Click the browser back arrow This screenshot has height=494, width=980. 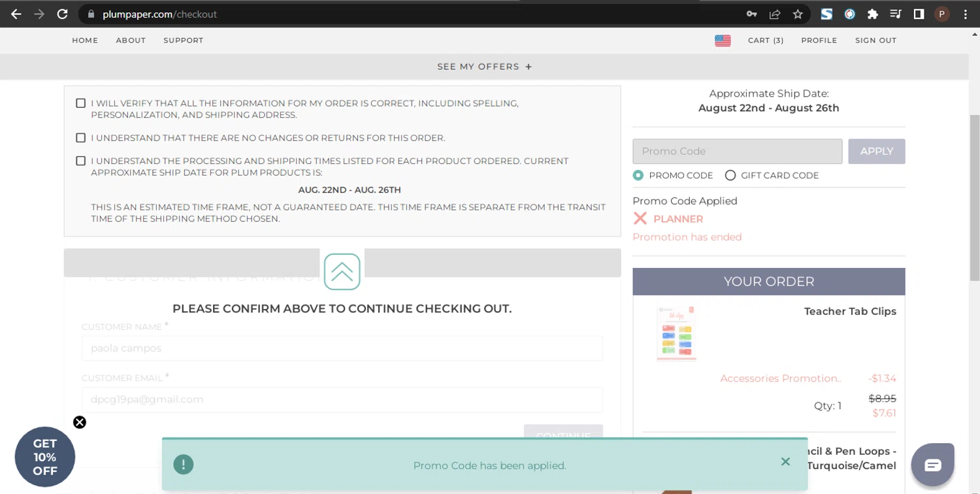(16, 14)
